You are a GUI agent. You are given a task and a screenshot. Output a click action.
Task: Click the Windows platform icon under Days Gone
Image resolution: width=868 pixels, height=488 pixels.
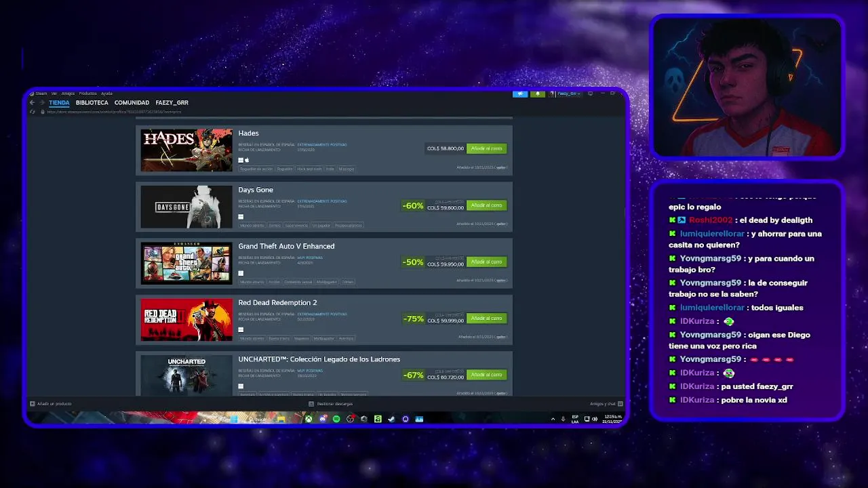[x=241, y=217]
